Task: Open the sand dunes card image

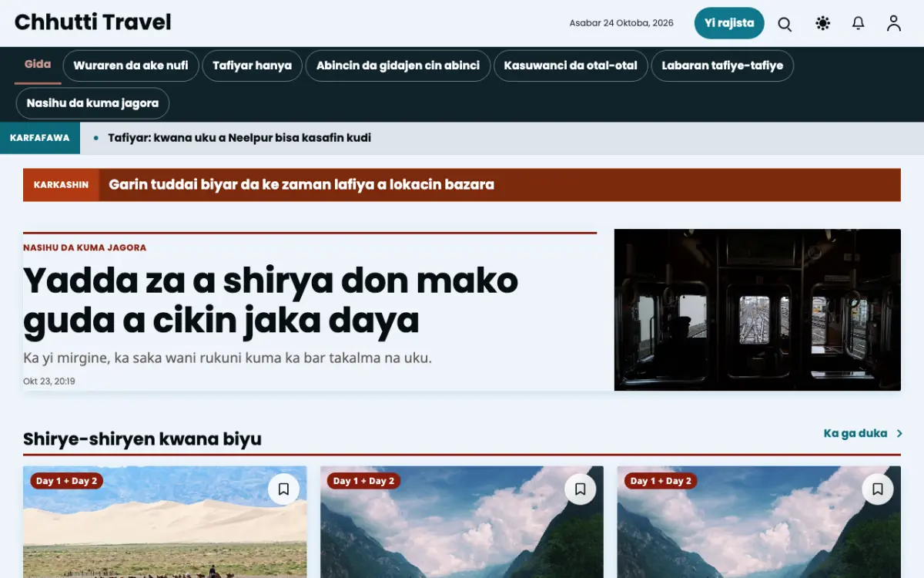Action: 165,522
